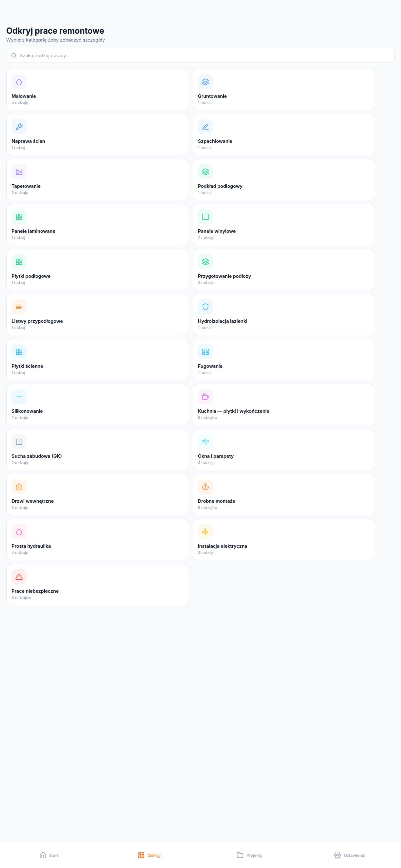Open the Malowanie category title
This screenshot has height=868, width=401.
pos(23,96)
